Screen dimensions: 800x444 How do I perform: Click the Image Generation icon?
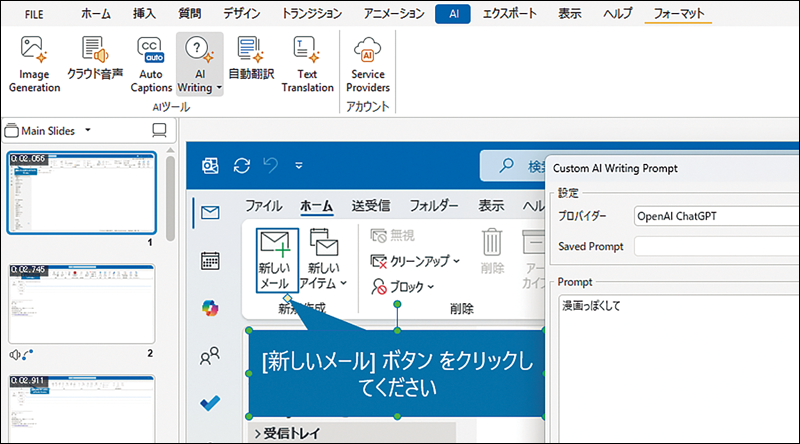pos(35,52)
